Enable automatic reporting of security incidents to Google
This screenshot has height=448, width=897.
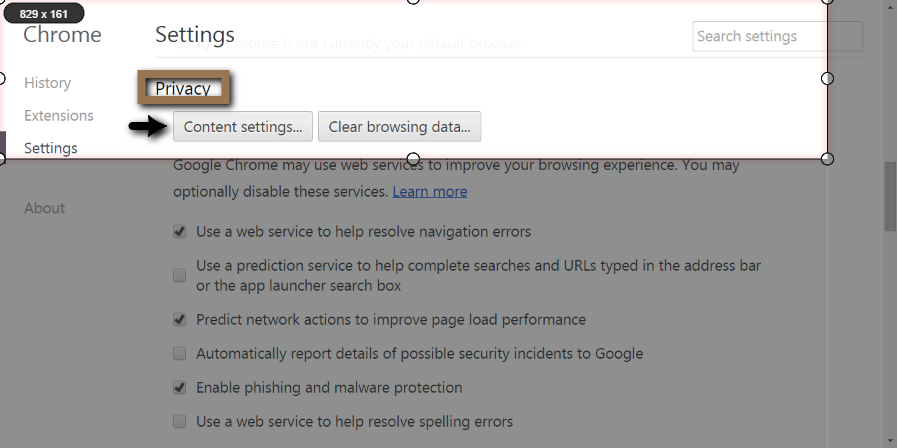tap(180, 354)
